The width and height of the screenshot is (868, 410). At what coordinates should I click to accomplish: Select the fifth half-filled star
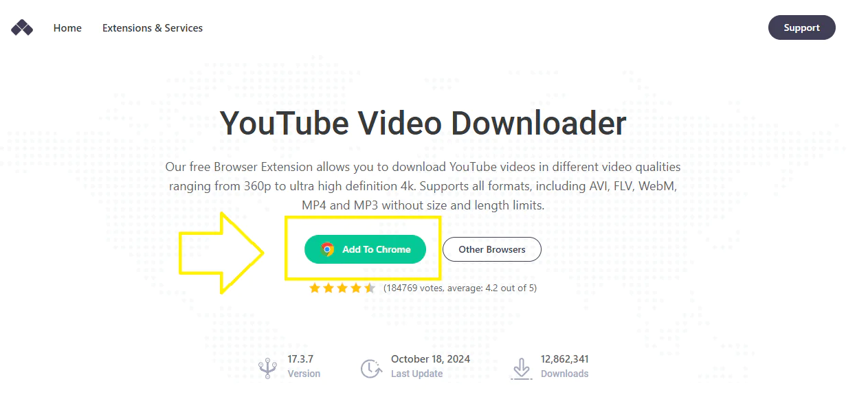(370, 288)
